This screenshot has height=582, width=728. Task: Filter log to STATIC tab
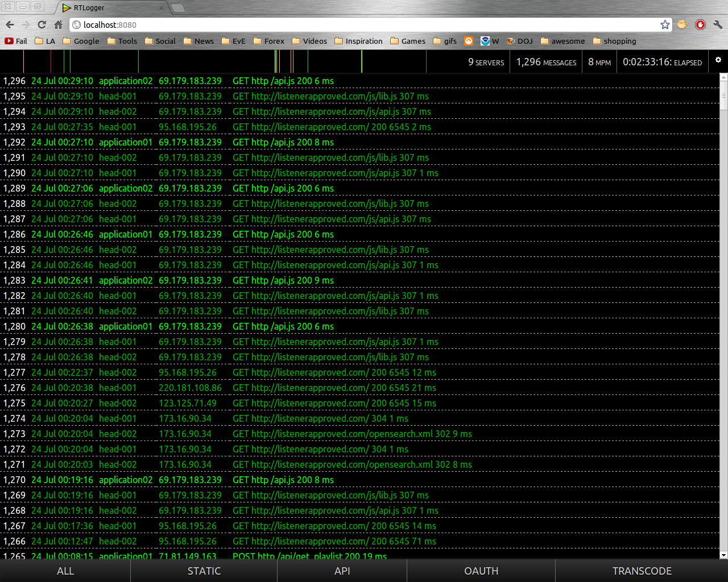pos(204,571)
